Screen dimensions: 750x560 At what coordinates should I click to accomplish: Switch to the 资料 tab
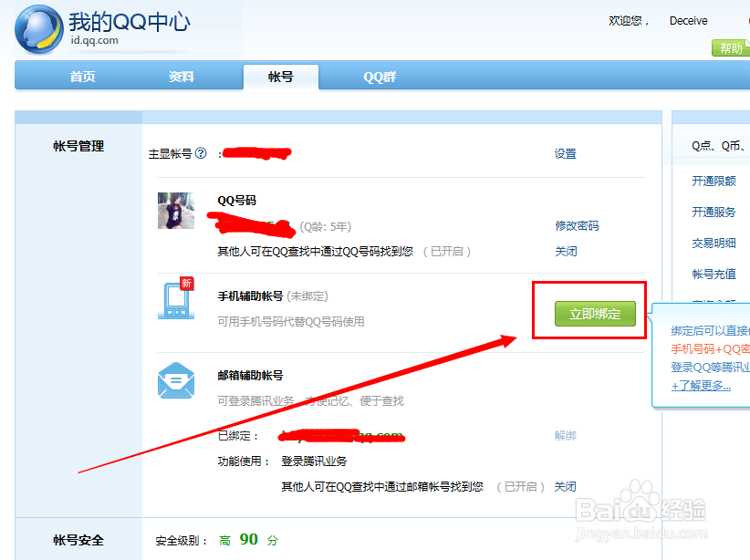[x=181, y=77]
